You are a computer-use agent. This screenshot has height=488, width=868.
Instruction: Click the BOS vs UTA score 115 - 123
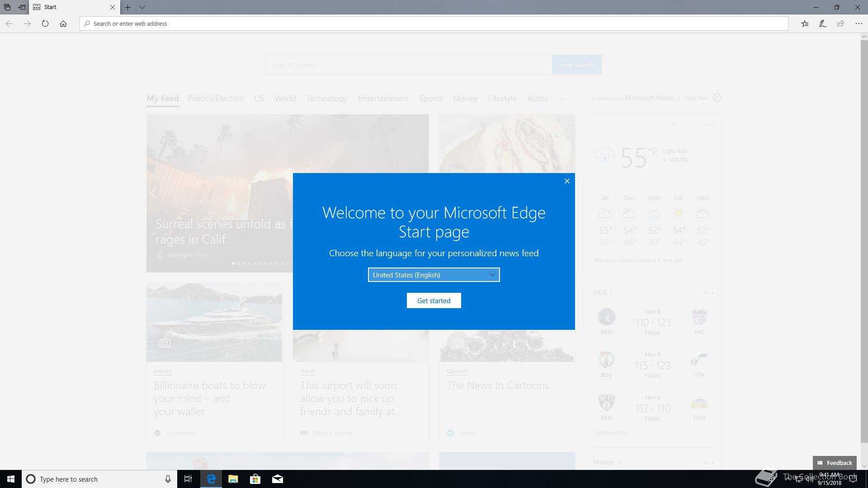[653, 366]
